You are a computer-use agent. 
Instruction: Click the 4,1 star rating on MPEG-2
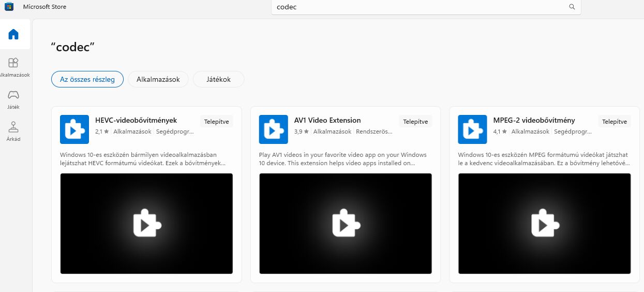pyautogui.click(x=500, y=132)
